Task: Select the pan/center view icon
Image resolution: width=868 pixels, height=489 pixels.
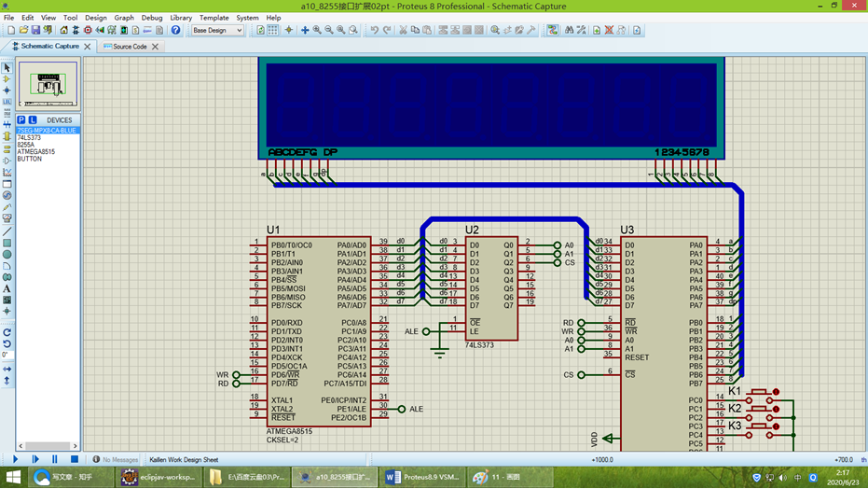Action: tap(305, 31)
